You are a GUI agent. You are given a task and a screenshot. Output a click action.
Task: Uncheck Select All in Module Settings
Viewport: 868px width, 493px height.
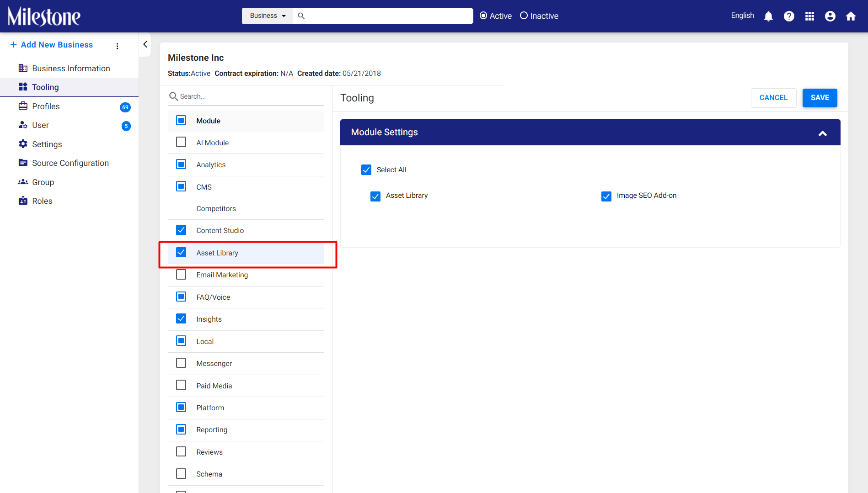[366, 170]
